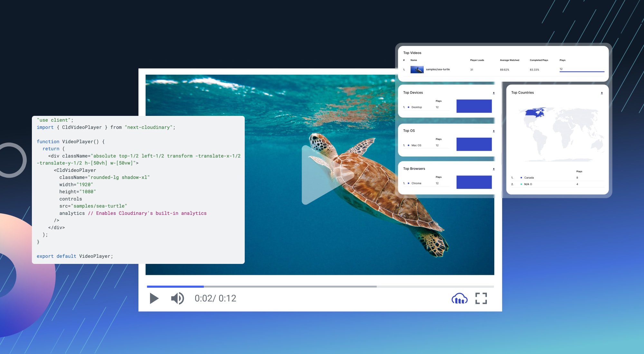Screen dimensions: 644x354
Task: Toggle the Chrome legend dot in Top Browsers
Action: 408,183
